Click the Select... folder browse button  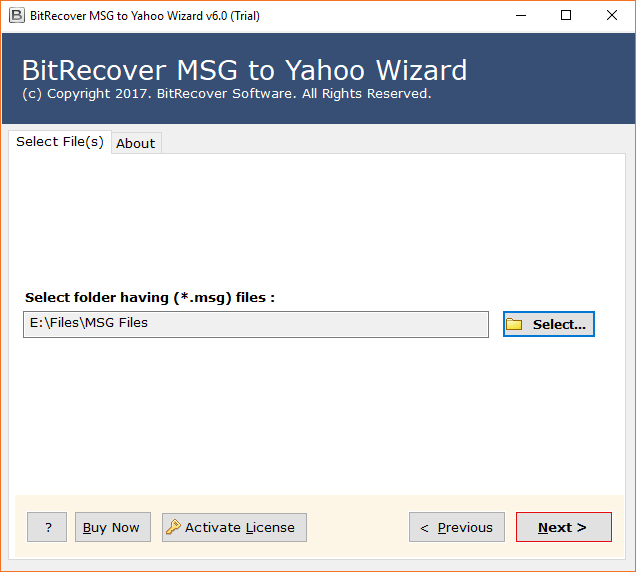pyautogui.click(x=548, y=324)
